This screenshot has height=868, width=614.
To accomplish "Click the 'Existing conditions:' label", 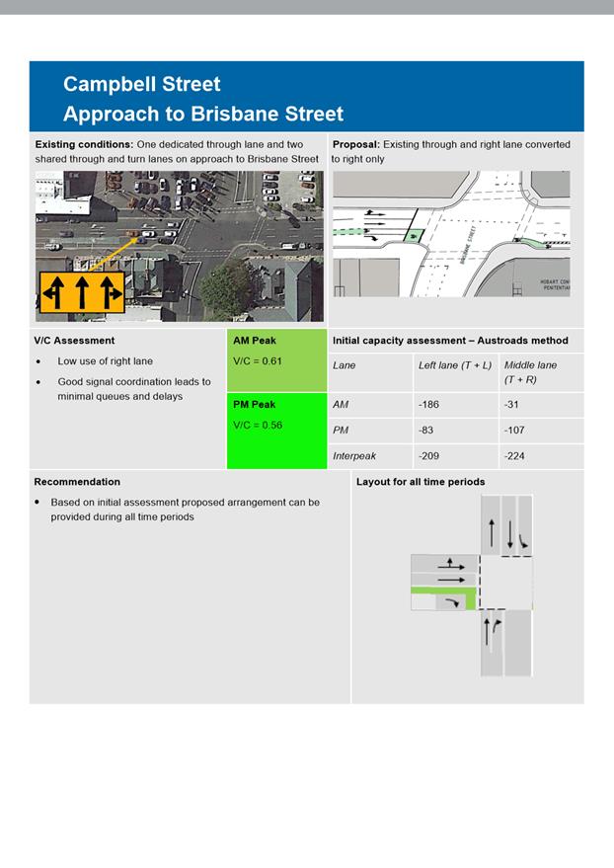I will pos(84,144).
